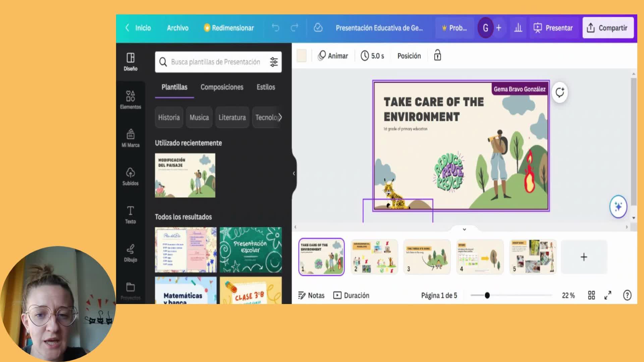Collapse page thumbnails with down chevron
The width and height of the screenshot is (644, 362).
(464, 229)
